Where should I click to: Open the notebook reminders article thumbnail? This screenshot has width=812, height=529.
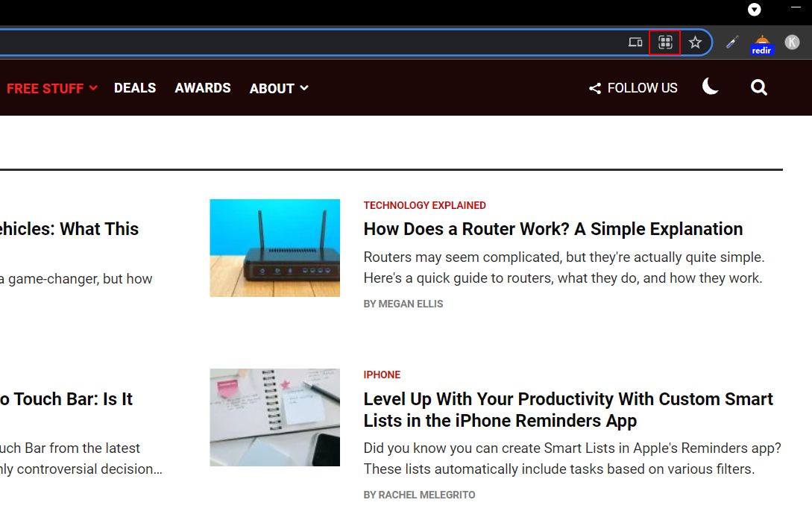(x=274, y=417)
